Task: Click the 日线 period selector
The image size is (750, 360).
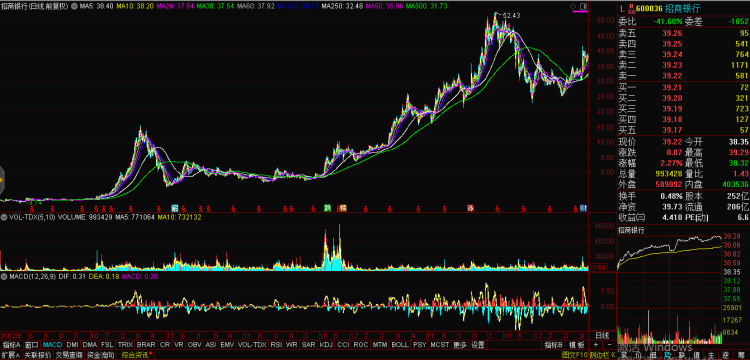Action: [x=602, y=335]
